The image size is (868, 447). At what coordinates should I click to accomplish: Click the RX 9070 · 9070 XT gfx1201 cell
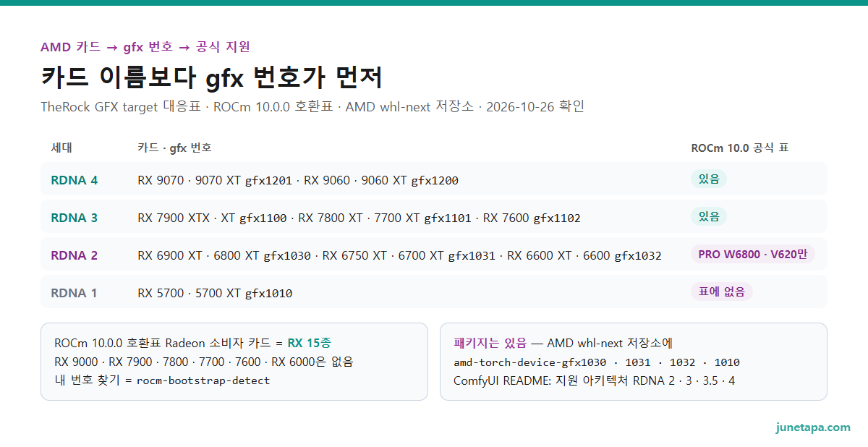[x=298, y=180]
